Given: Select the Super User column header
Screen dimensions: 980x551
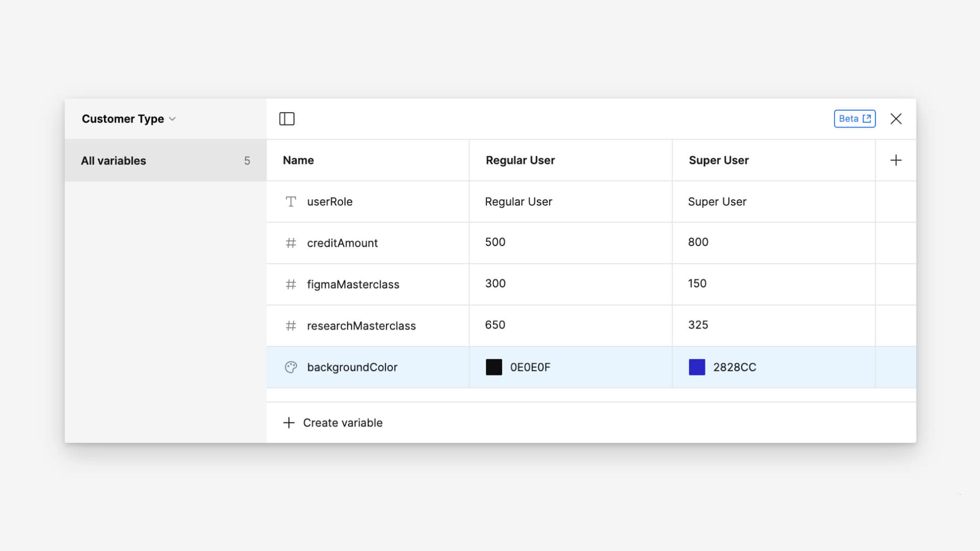Looking at the screenshot, I should point(719,160).
